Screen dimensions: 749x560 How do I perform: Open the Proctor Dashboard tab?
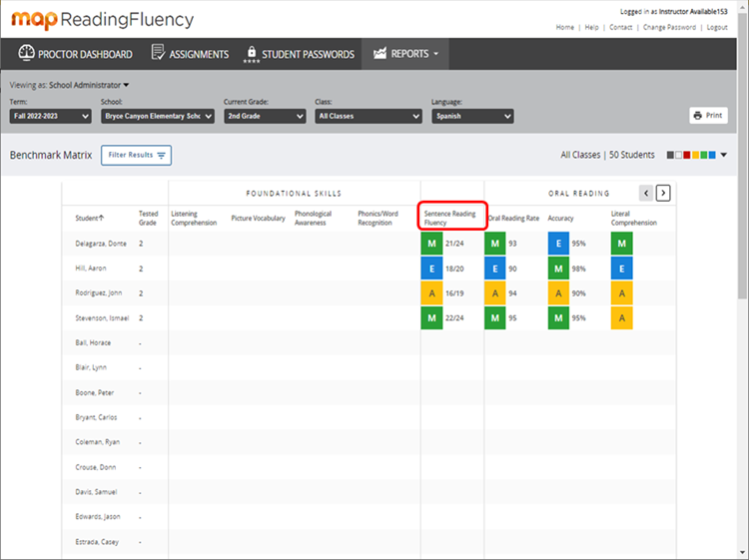(x=75, y=54)
